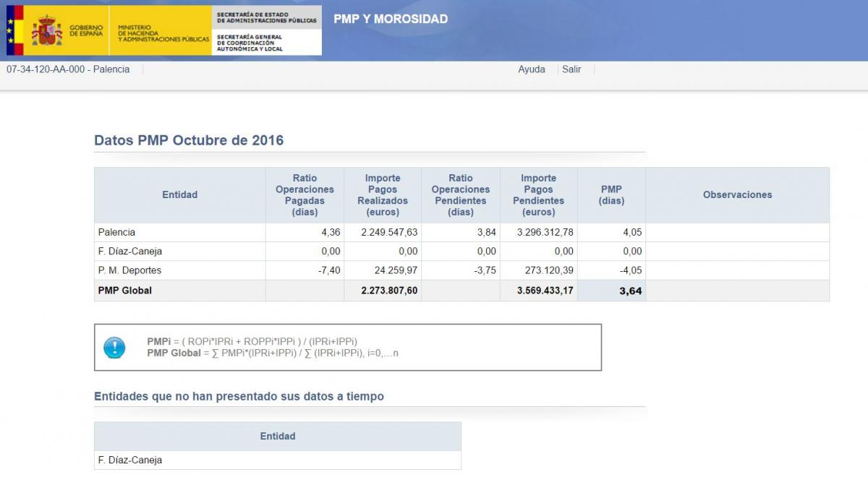Click F. Díaz-Caneja in the late entities table
The image size is (868, 480).
click(x=129, y=460)
